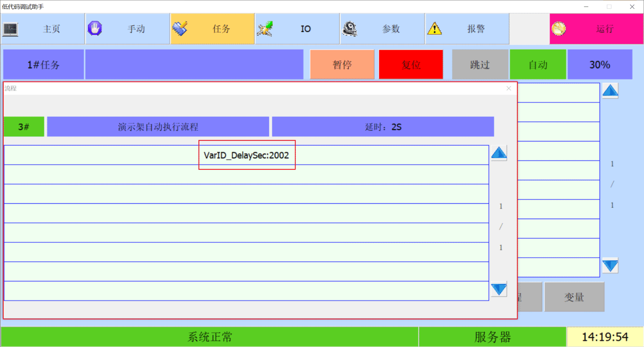
Task: Click the home page monitor icon
Action: click(11, 29)
